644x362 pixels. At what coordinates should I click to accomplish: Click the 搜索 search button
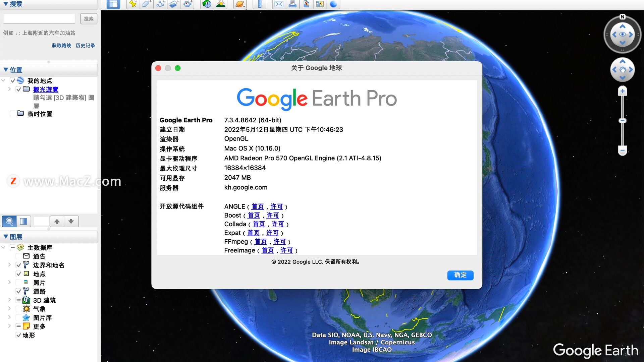pos(89,19)
